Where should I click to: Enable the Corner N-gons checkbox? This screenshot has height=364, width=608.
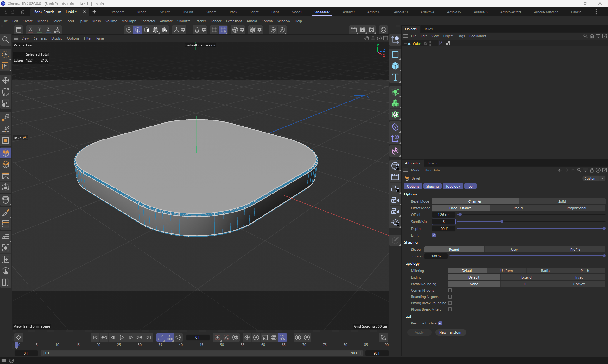(x=450, y=290)
